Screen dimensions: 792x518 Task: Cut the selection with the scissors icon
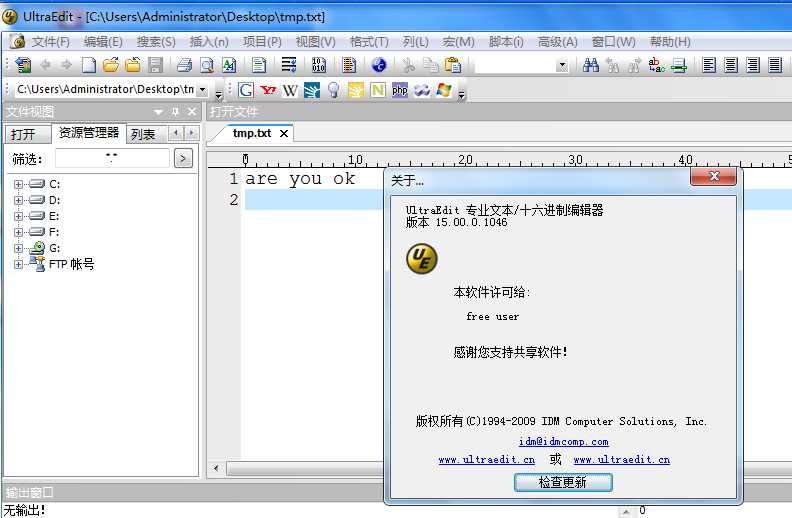click(408, 65)
